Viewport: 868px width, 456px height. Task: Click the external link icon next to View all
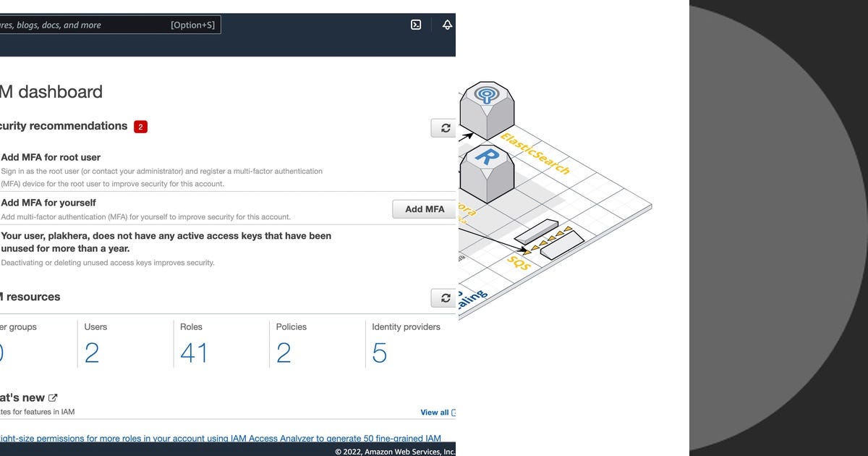pos(454,412)
